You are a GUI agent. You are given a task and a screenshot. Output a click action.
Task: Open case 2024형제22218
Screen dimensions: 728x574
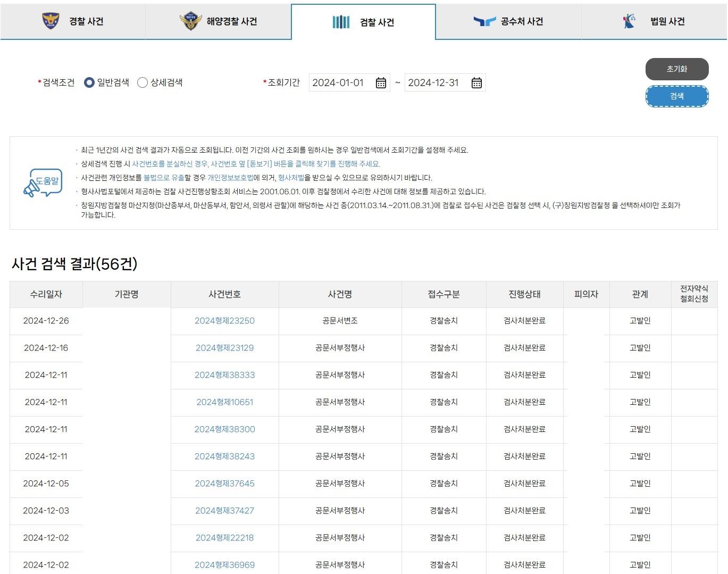[224, 538]
